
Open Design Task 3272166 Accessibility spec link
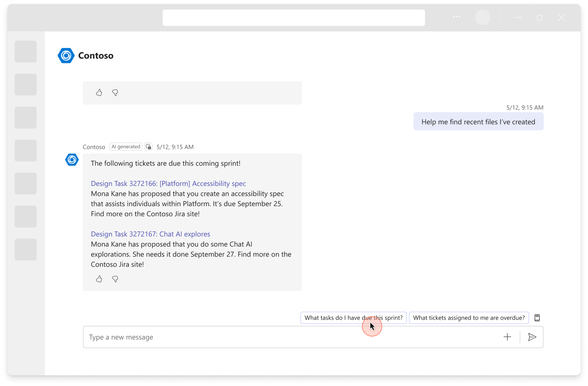(168, 184)
